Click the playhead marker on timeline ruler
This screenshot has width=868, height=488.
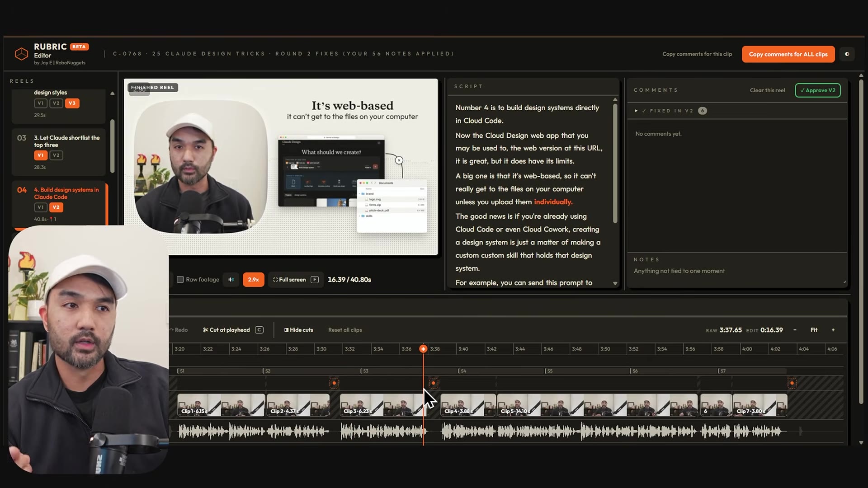[x=423, y=349]
